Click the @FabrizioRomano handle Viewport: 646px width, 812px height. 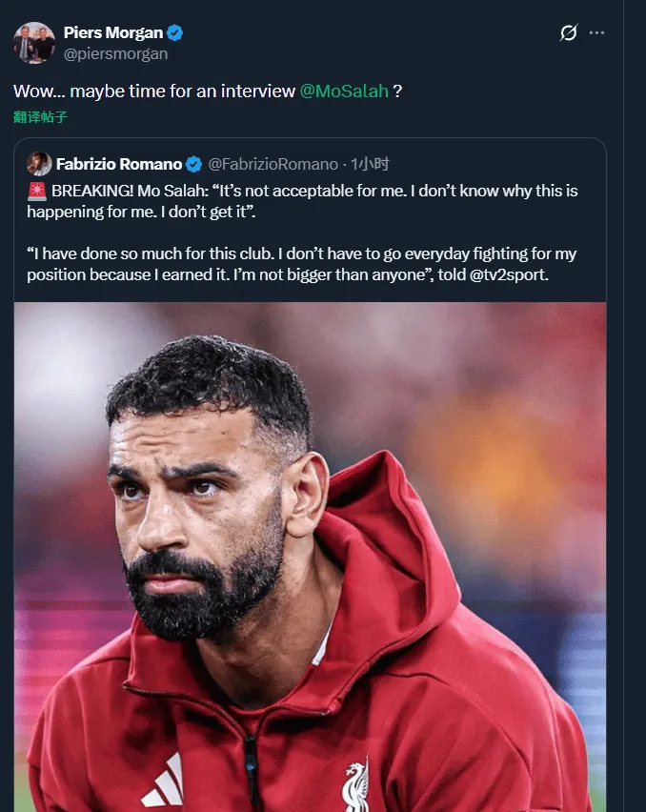[273, 164]
